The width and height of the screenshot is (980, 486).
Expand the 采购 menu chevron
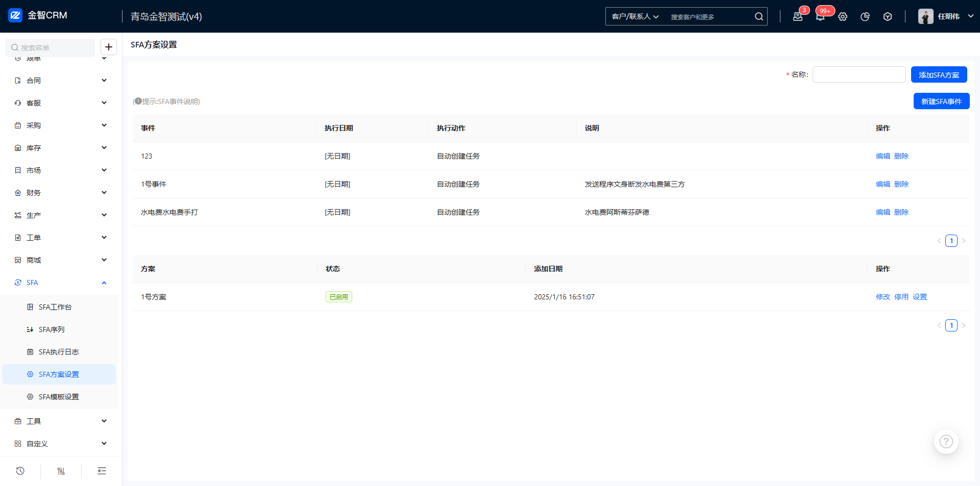click(x=104, y=125)
